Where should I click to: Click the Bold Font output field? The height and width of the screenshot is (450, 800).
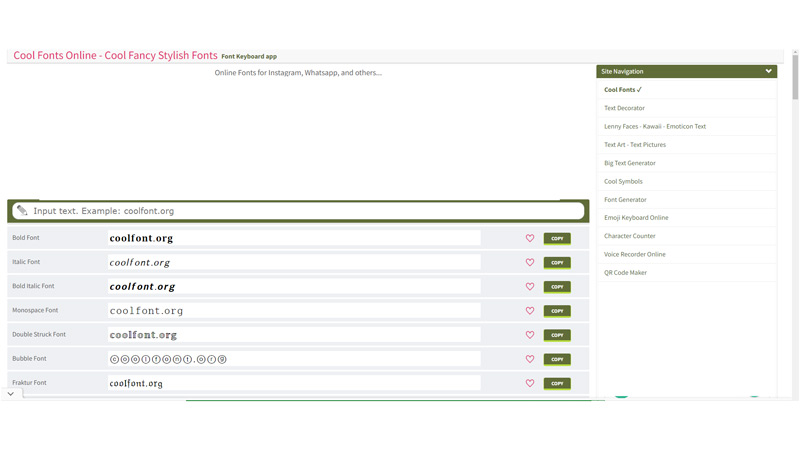point(294,238)
